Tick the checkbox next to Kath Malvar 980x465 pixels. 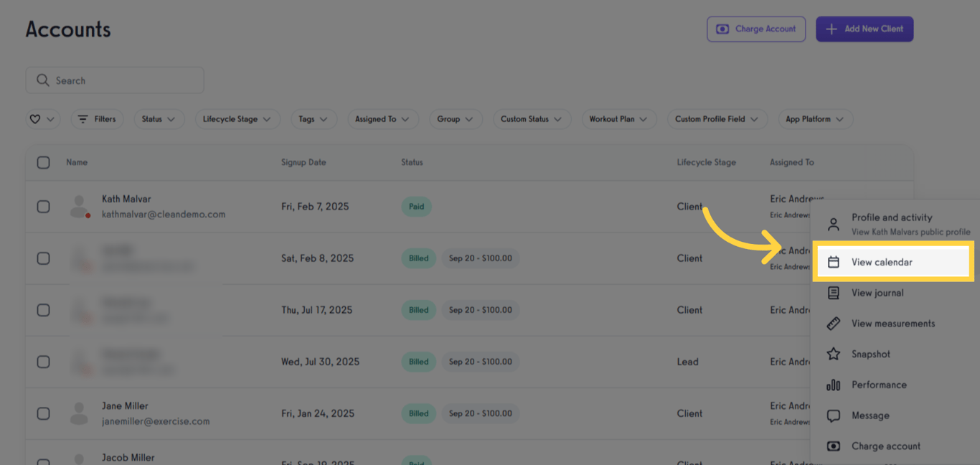[43, 206]
